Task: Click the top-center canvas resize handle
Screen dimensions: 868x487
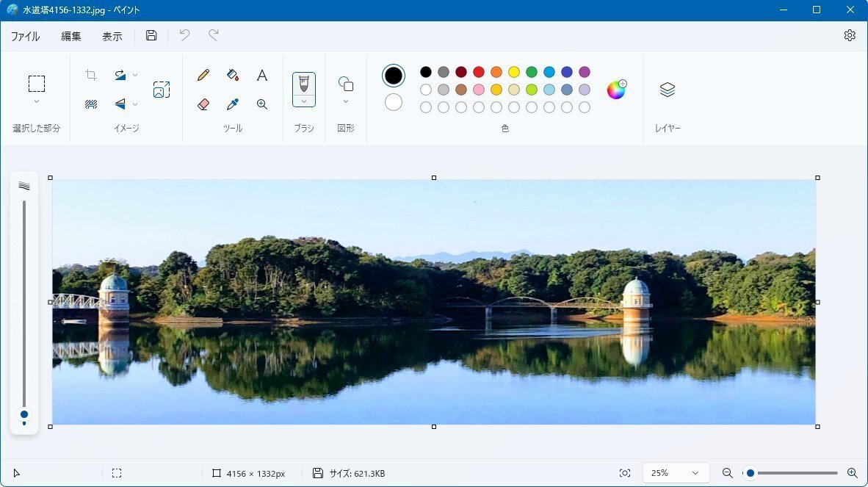Action: [x=434, y=178]
